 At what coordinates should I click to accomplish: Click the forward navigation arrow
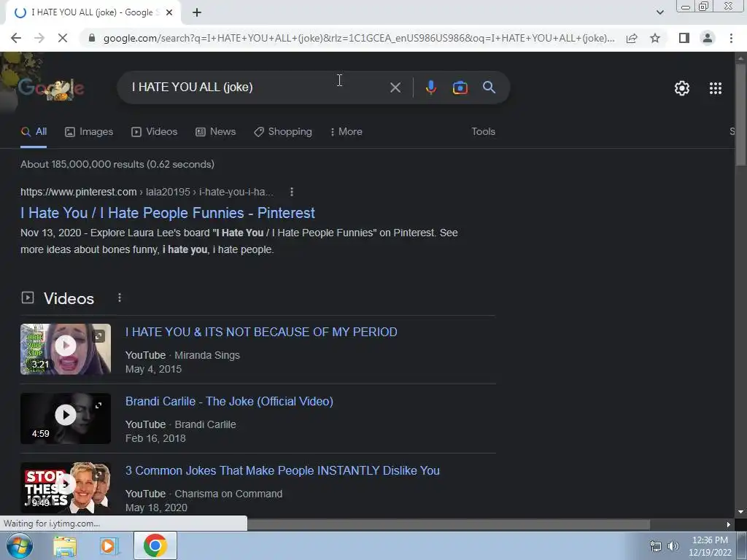click(x=39, y=38)
